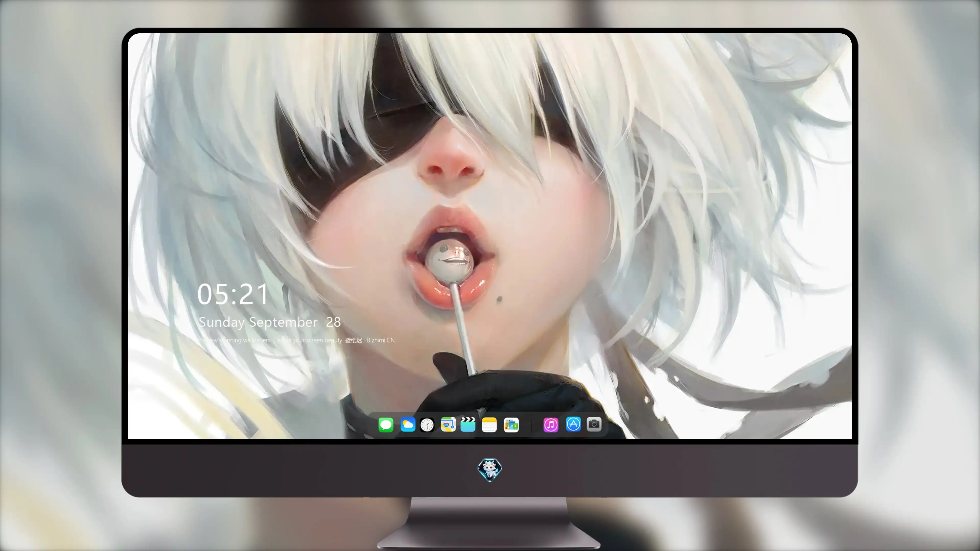Launch the pink iTunes music icon
The width and height of the screenshot is (980, 551).
click(x=551, y=425)
